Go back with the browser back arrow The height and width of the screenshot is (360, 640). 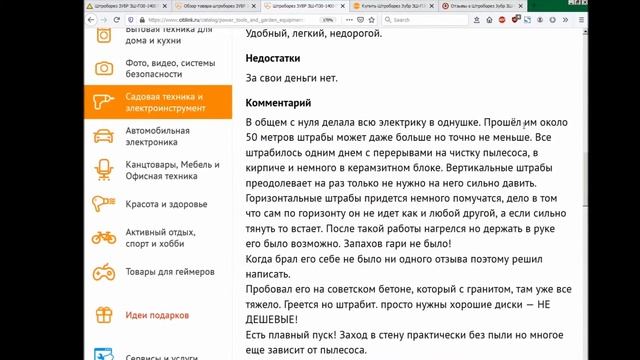tap(91, 20)
